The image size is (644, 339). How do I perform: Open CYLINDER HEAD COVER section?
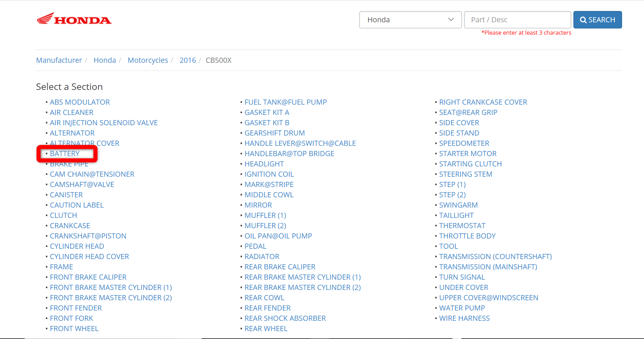pyautogui.click(x=89, y=257)
